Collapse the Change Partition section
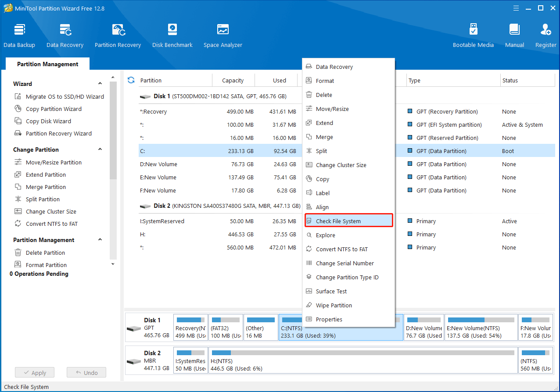Screen dimensions: 560x392 click(100, 149)
